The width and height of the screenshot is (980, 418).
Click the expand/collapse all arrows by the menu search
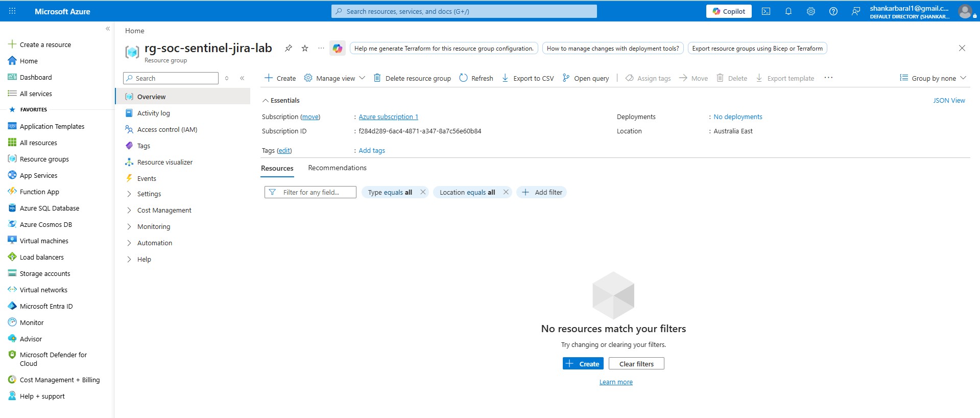pyautogui.click(x=227, y=78)
